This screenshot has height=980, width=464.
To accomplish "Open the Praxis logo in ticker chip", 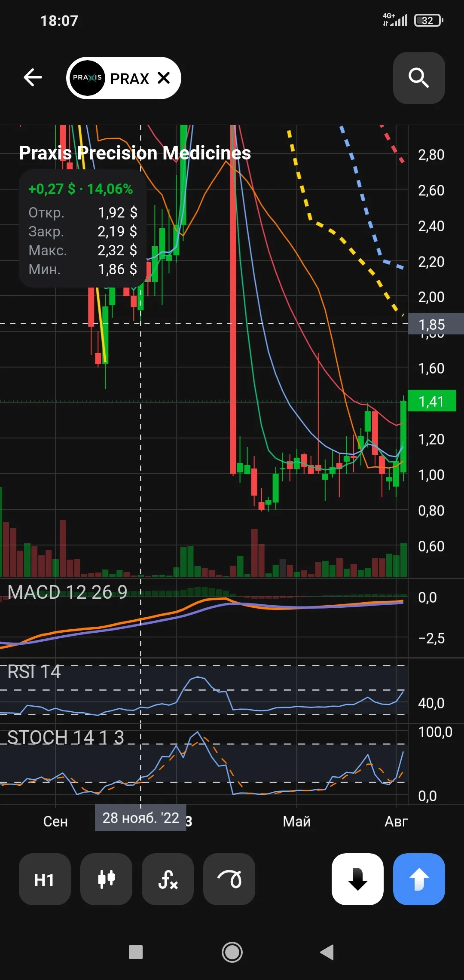I will tap(87, 78).
